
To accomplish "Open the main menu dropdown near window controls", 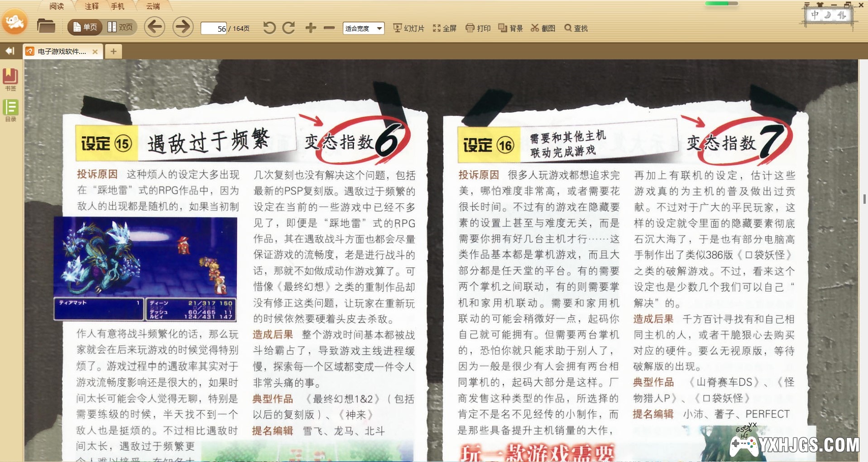I will tap(806, 5).
